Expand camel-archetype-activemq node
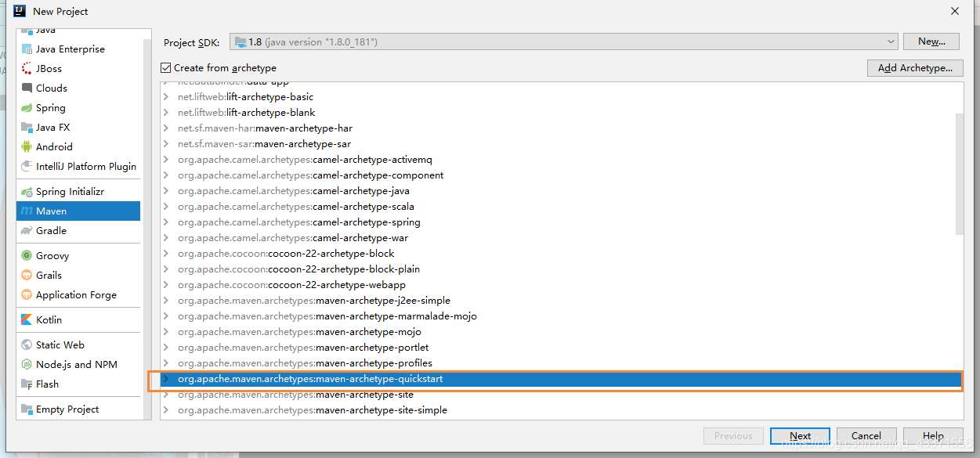Screen dimensions: 980x458 [165, 160]
